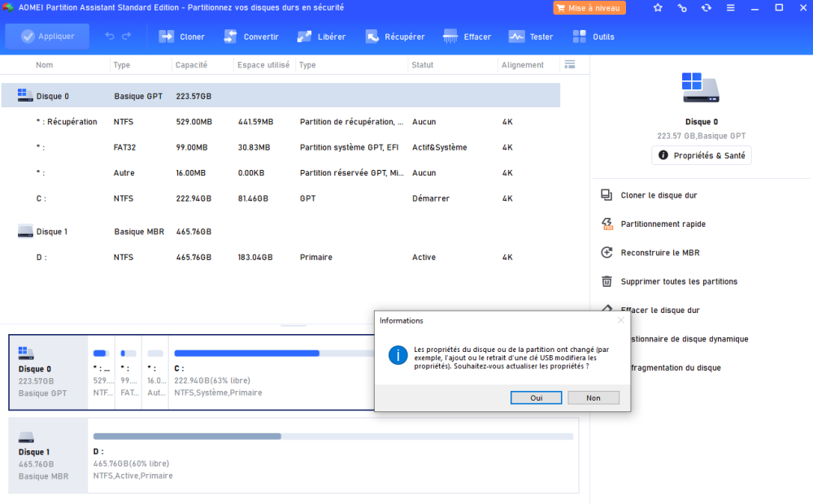Click the favorites star icon in title bar
Image resolution: width=813 pixels, height=504 pixels.
[658, 8]
